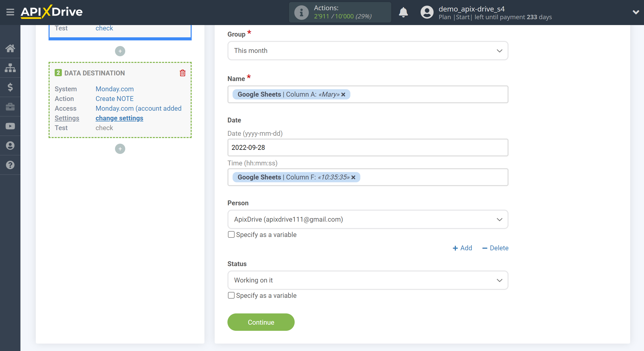Toggle 'Specify as a variable' for Person field
This screenshot has height=351, width=644.
pos(231,234)
